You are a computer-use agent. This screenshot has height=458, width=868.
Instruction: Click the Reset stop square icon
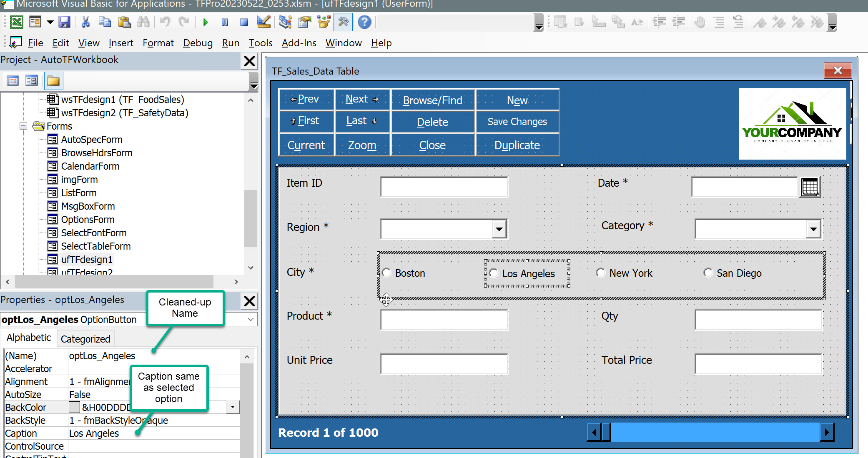coord(244,22)
